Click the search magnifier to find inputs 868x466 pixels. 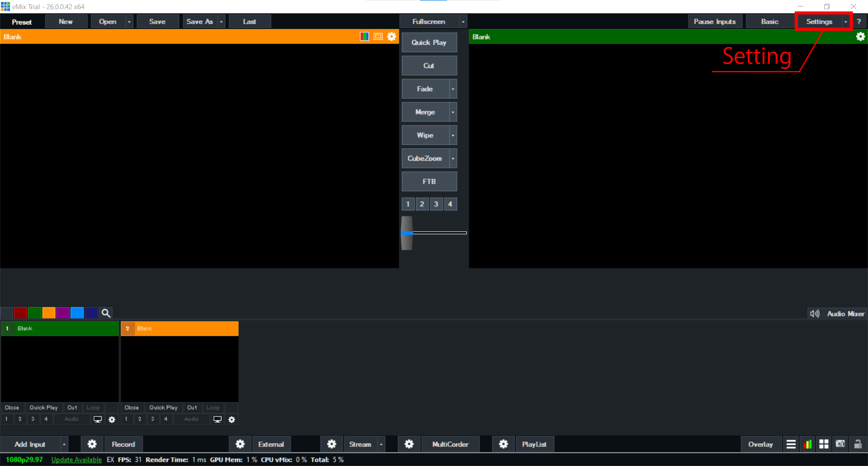pyautogui.click(x=106, y=313)
